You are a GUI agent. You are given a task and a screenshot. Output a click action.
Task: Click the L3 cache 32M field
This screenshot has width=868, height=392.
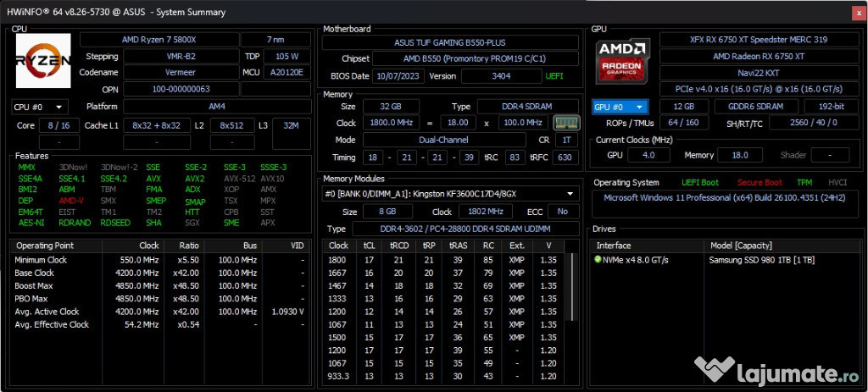pos(292,125)
